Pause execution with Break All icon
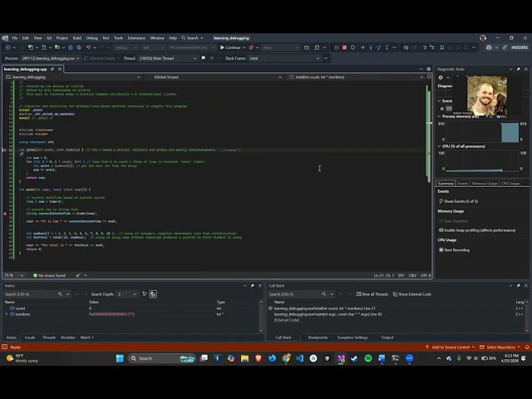This screenshot has width=532, height=399. [337, 47]
